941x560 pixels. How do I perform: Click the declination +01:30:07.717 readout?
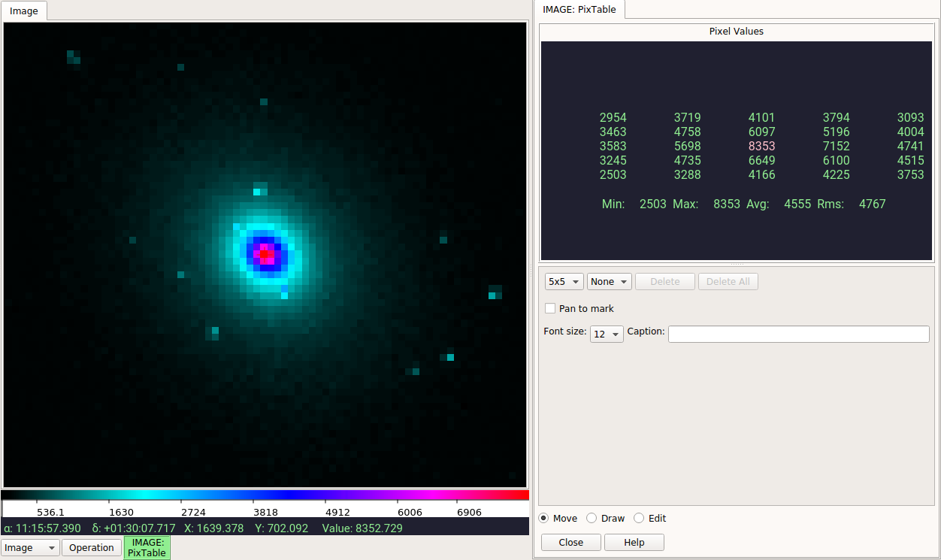click(134, 528)
